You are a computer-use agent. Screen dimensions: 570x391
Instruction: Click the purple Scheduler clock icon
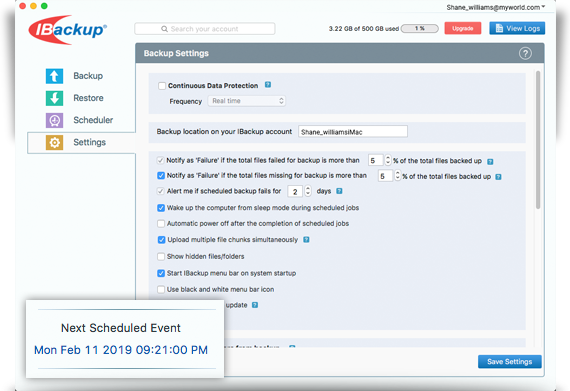point(54,120)
